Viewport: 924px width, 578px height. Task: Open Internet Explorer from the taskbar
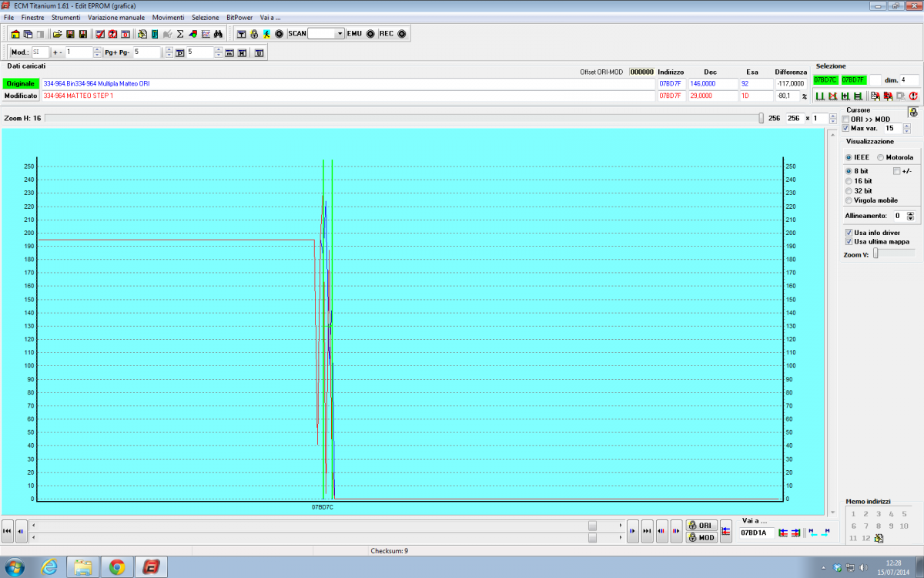pyautogui.click(x=50, y=567)
